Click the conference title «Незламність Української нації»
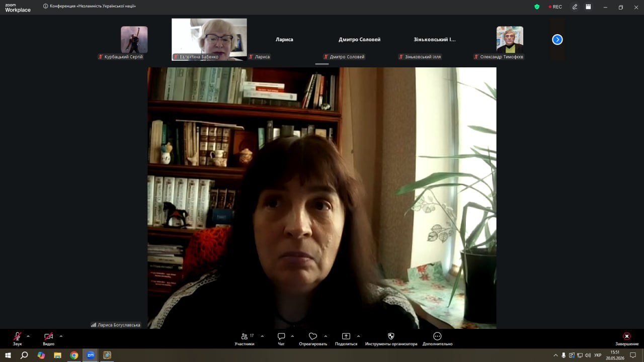644x362 pixels. [x=93, y=6]
